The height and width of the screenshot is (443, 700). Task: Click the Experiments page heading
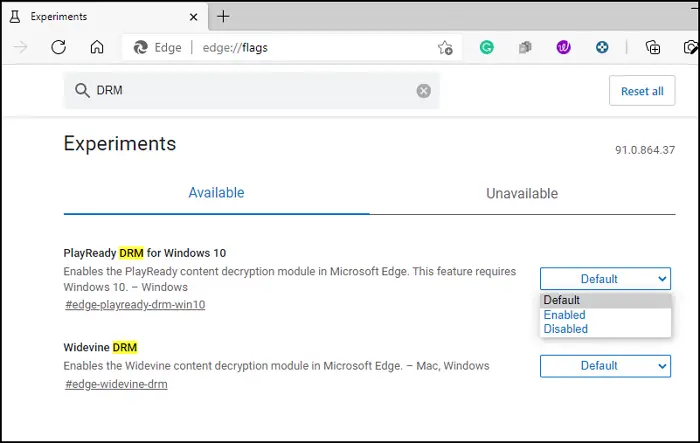coord(120,144)
